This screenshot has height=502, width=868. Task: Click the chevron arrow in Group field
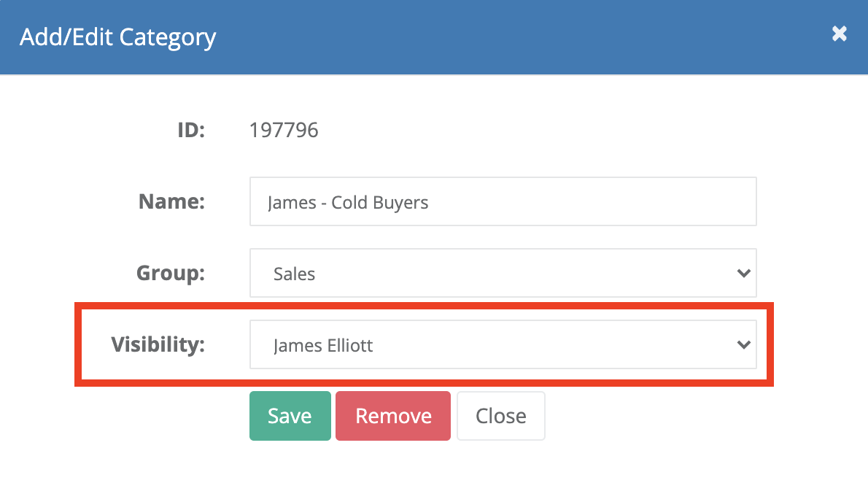click(743, 274)
